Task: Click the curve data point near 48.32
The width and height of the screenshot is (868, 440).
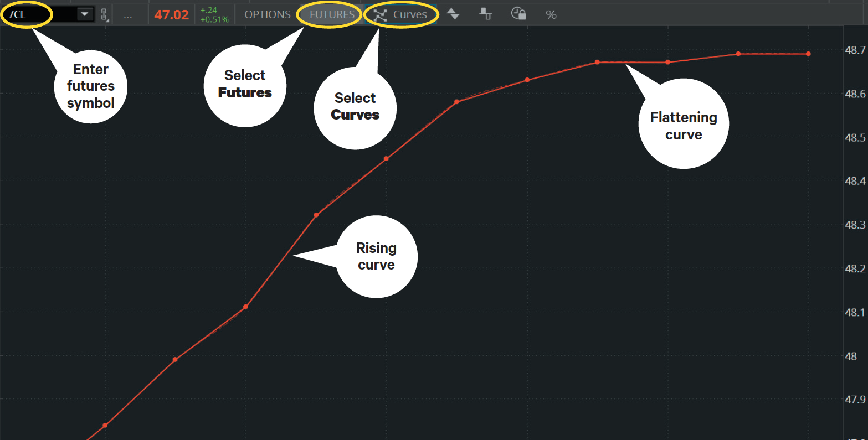Action: tap(316, 215)
